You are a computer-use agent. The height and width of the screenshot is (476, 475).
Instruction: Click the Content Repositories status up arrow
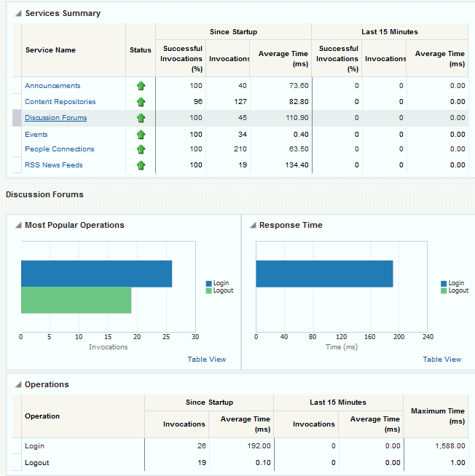pos(141,102)
